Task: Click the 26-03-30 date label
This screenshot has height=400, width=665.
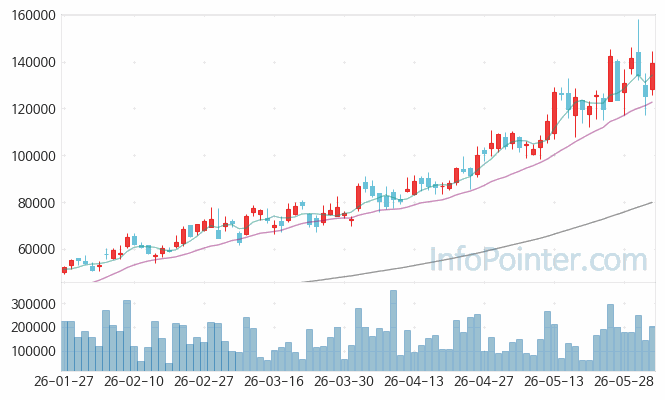Action: [x=344, y=381]
